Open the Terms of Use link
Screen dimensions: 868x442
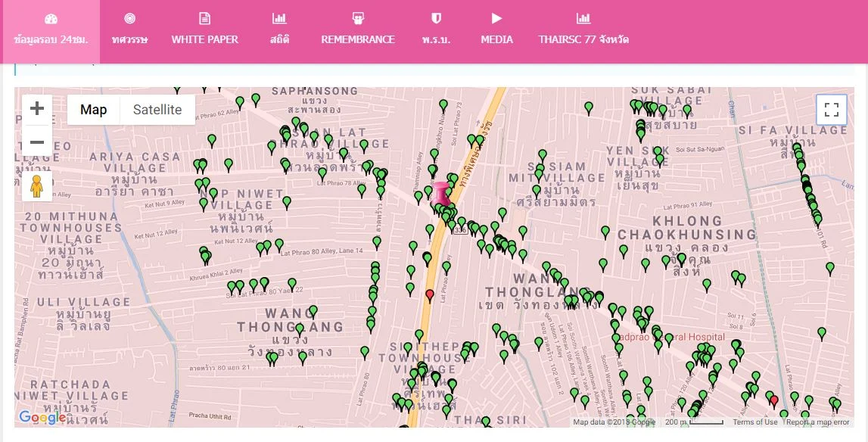(x=754, y=422)
